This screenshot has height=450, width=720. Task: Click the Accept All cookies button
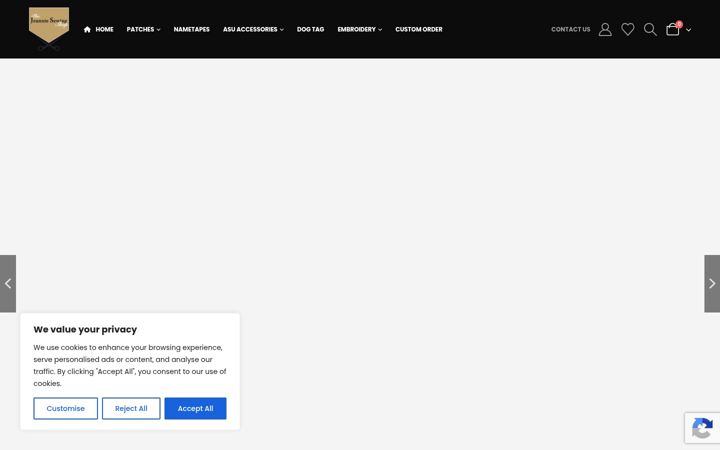(x=196, y=408)
